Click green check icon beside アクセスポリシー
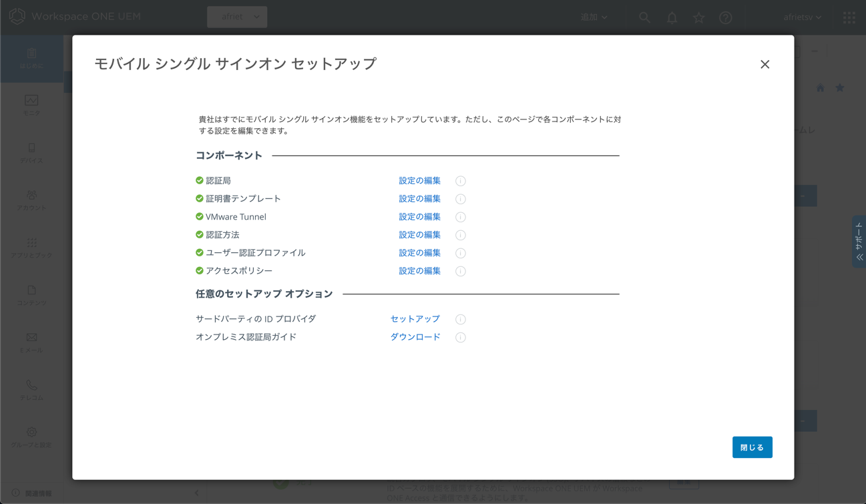 tap(199, 270)
